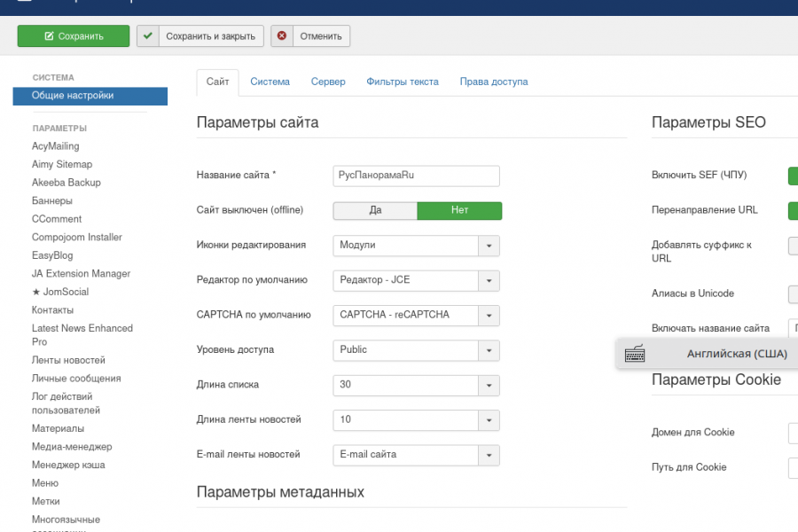
Task: Click the JomSocial sidebar link
Action: point(60,292)
